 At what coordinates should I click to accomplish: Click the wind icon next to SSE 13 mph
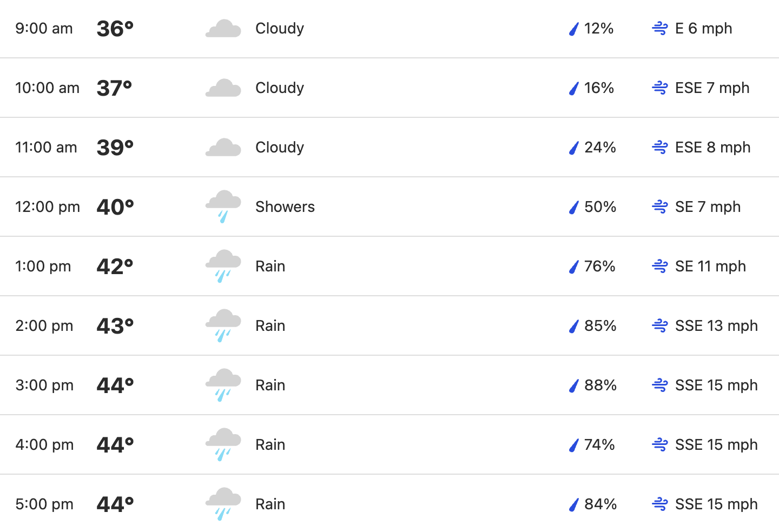coord(660,326)
